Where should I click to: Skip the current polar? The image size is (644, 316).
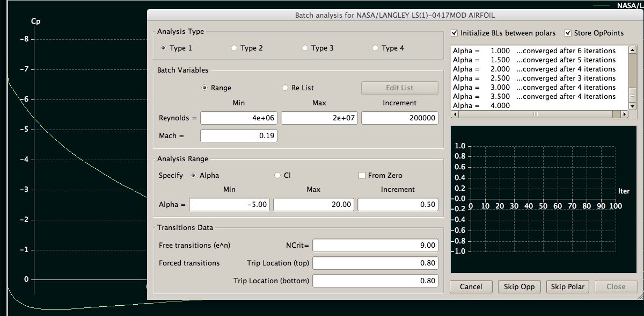(568, 286)
